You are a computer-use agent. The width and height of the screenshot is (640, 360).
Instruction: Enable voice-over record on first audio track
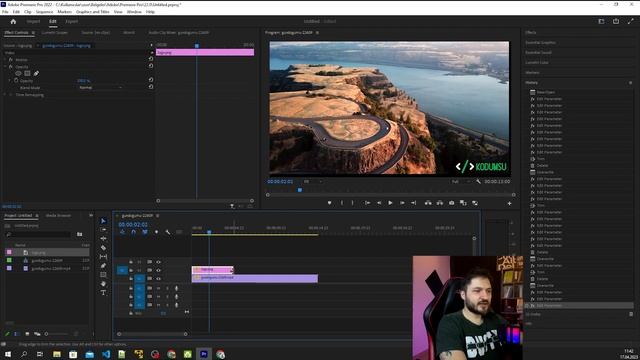[x=176, y=288]
